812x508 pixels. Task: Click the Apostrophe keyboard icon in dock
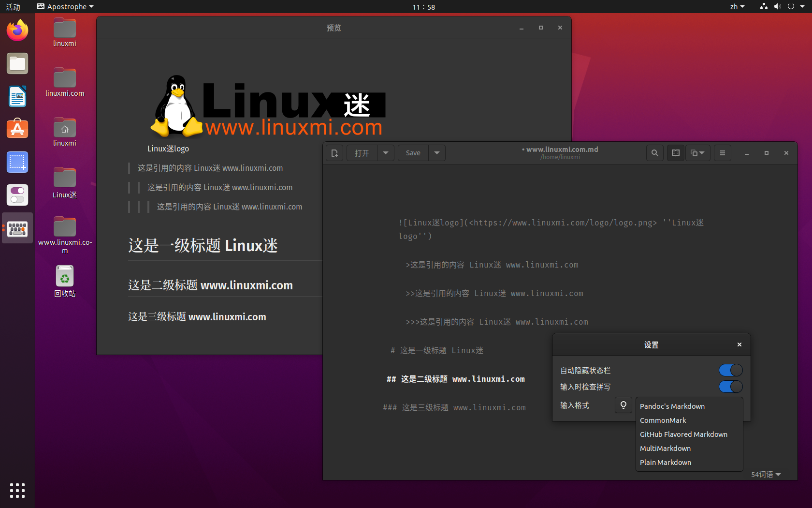coord(17,228)
